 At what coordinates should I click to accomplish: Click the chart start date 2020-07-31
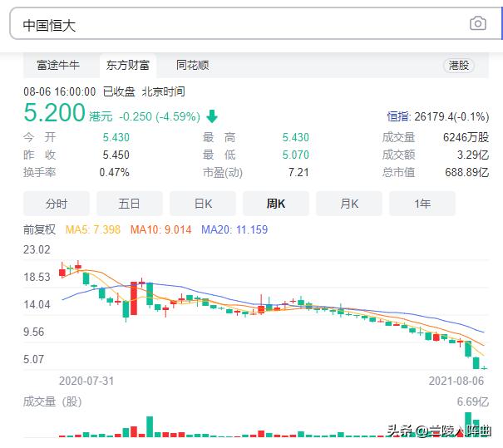pyautogui.click(x=86, y=381)
